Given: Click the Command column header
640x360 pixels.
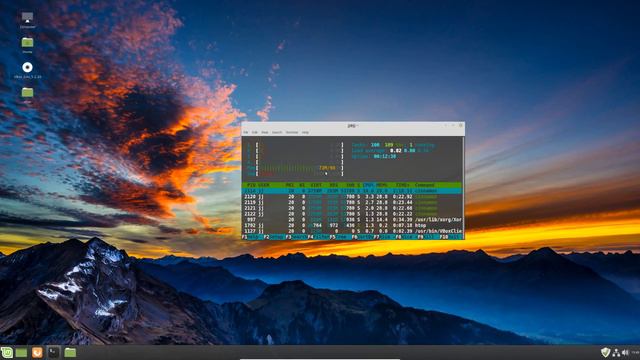Looking at the screenshot, I should click(x=425, y=185).
